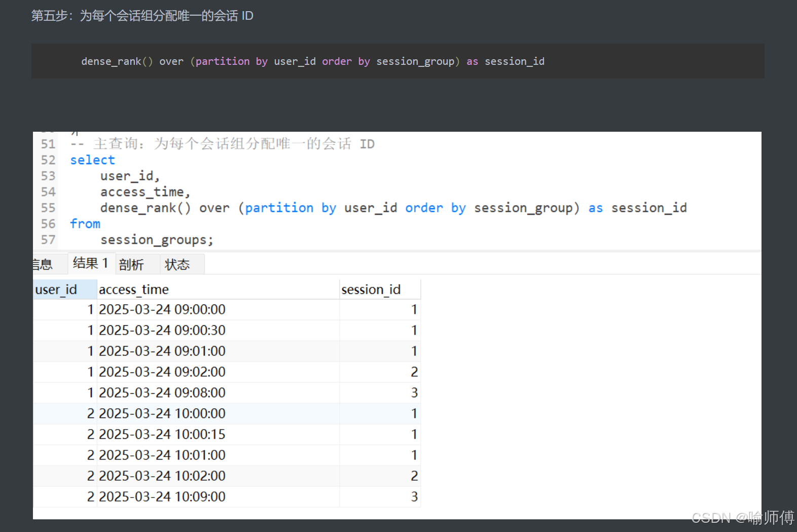797x532 pixels.
Task: Click cell 2025-03-24 09:00:00
Action: pyautogui.click(x=218, y=310)
